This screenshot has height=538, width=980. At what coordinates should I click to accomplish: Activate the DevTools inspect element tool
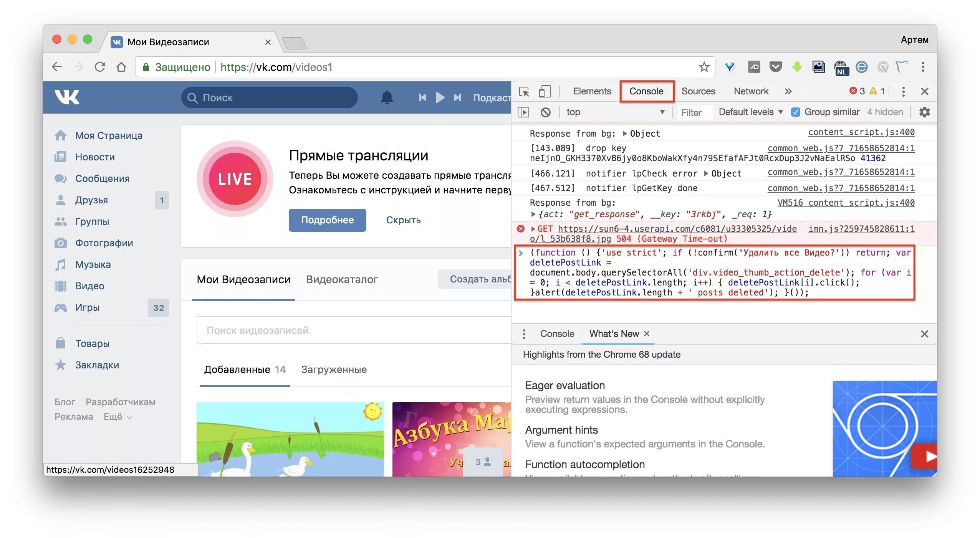524,91
